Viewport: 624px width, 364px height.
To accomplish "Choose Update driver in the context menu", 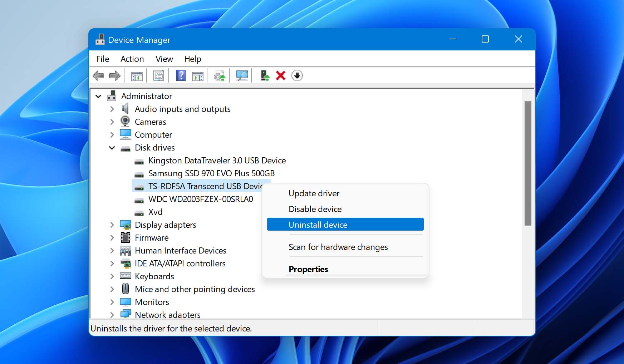I will [314, 193].
